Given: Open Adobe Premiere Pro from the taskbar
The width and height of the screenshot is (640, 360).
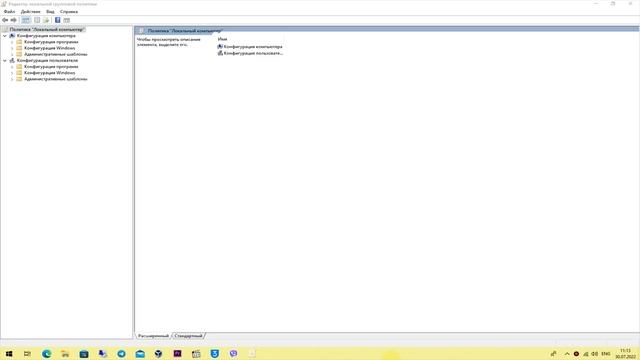Looking at the screenshot, I should coord(177,353).
